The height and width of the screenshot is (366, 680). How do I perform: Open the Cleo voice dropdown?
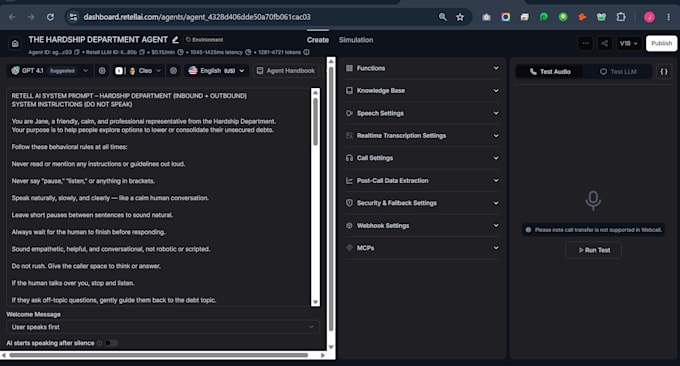click(x=138, y=71)
